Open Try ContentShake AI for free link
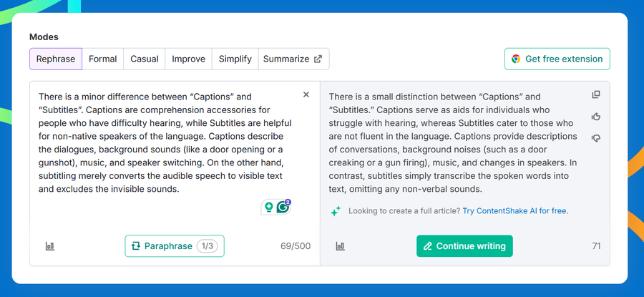Viewport: 644px width, 297px height. pyautogui.click(x=515, y=211)
